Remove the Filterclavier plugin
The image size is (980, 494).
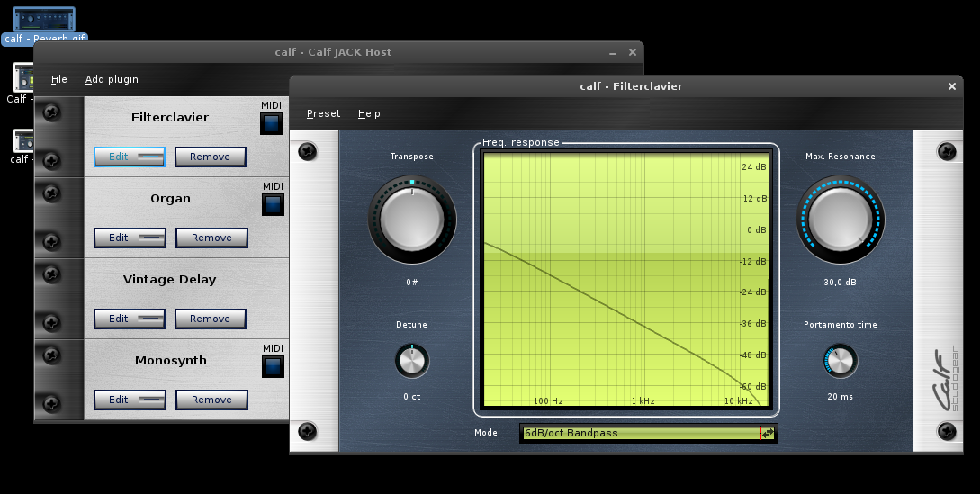click(x=210, y=157)
